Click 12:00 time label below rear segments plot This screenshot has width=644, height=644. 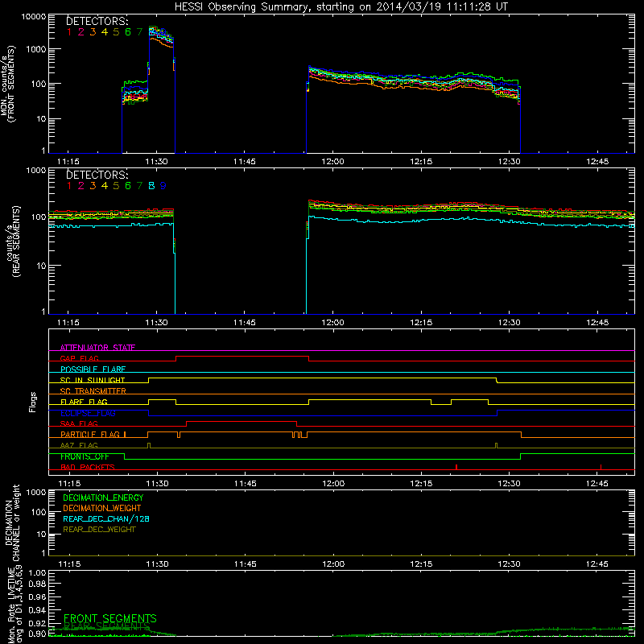[332, 323]
